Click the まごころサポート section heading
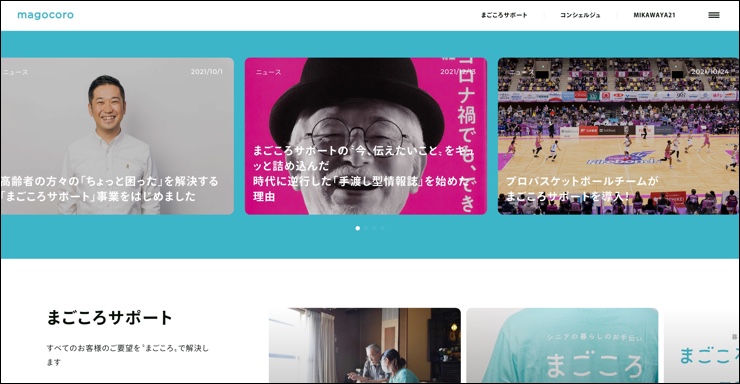The width and height of the screenshot is (740, 384). pos(109,317)
